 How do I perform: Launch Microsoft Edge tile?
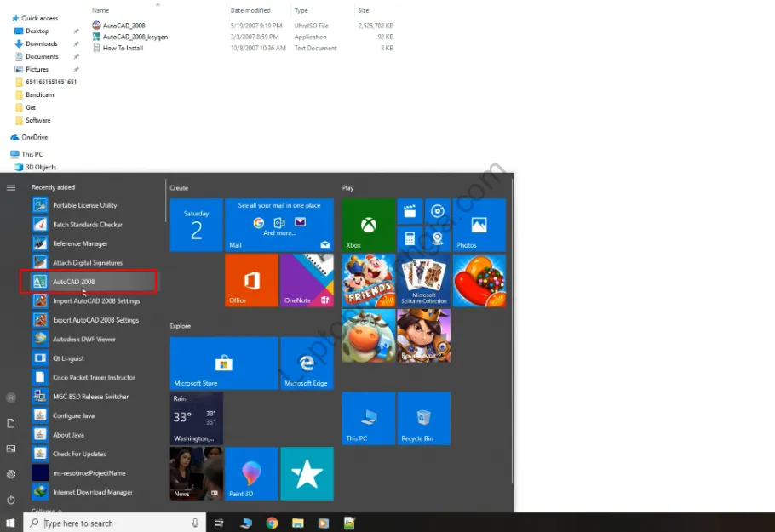(x=307, y=363)
